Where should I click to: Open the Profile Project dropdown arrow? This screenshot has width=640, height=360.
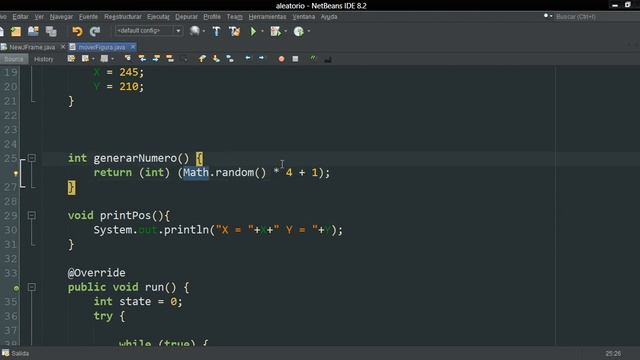pyautogui.click(x=309, y=31)
